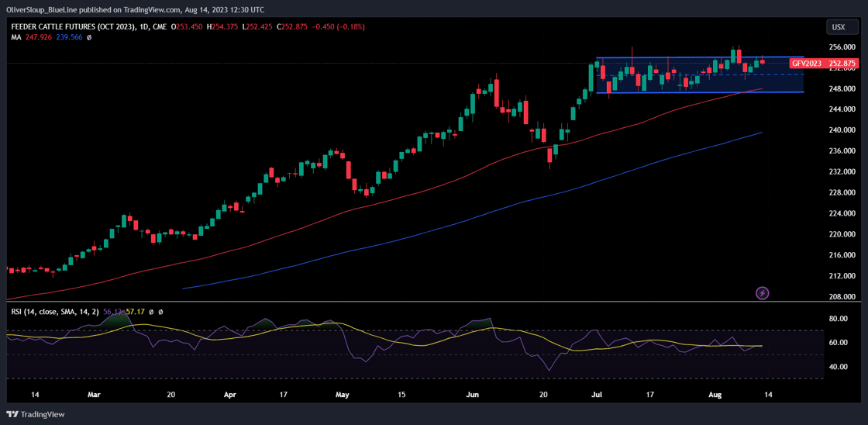Click the Apr date axis label
868x425 pixels.
pyautogui.click(x=230, y=395)
